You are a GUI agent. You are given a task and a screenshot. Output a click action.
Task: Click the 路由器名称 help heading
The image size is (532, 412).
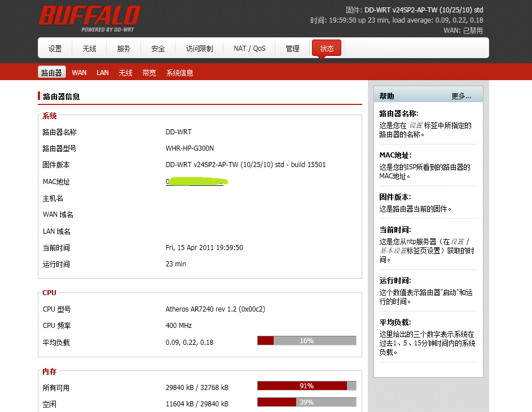[399, 113]
